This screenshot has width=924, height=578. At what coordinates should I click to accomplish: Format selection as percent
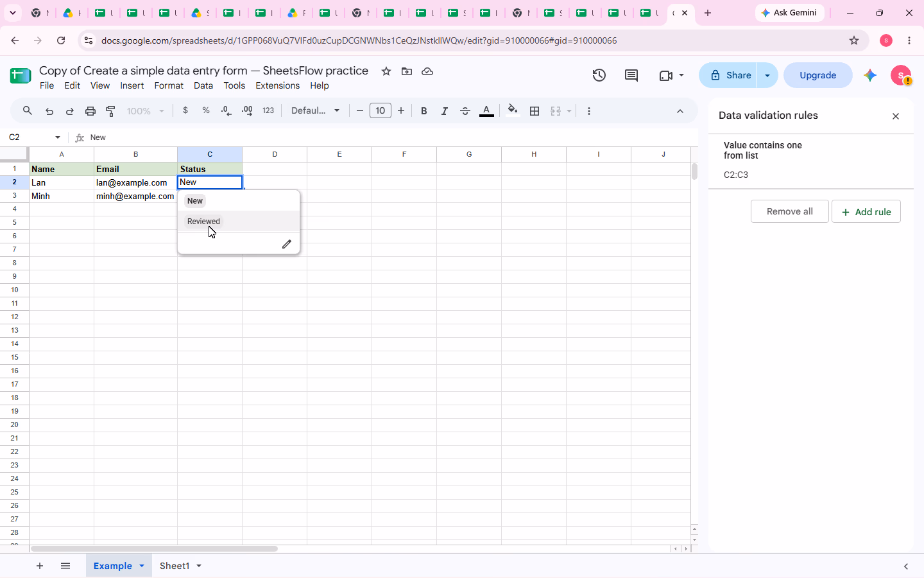[x=206, y=110]
